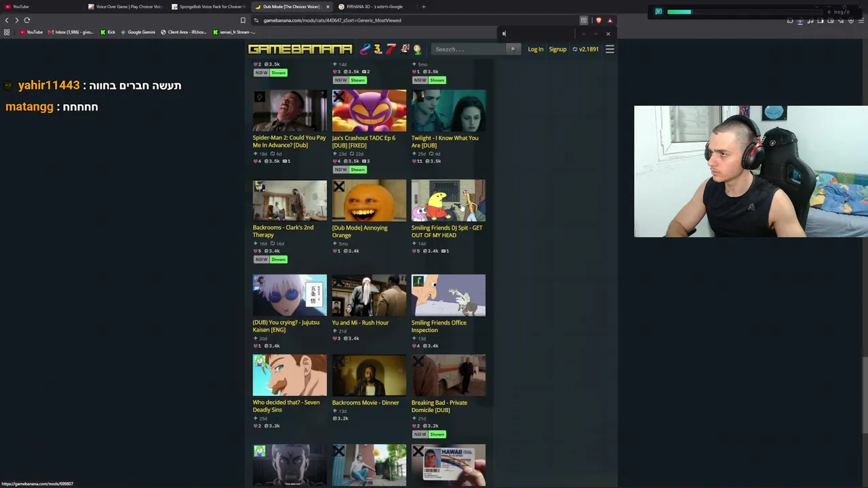Go back using the browser back arrow
Image resolution: width=868 pixels, height=488 pixels.
click(7, 20)
